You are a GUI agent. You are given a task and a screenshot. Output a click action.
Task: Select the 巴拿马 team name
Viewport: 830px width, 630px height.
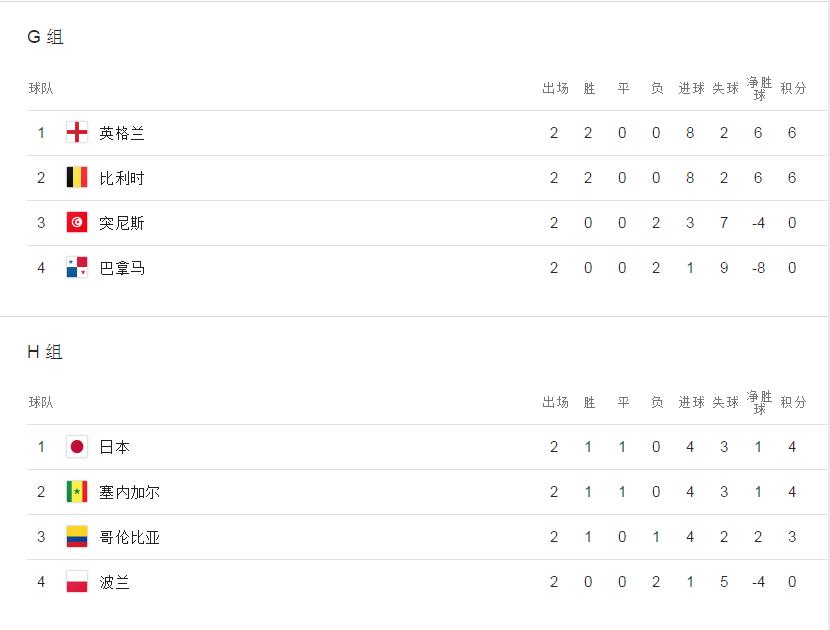[x=122, y=268]
